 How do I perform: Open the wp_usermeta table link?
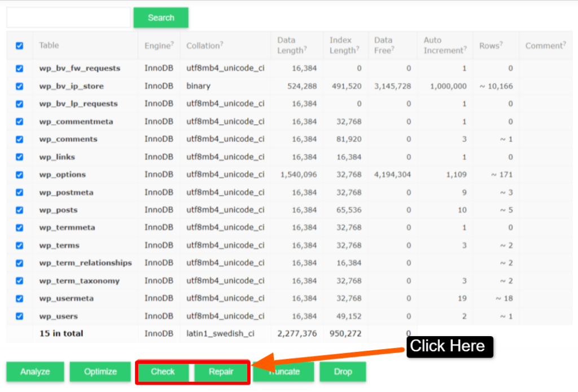coord(67,298)
